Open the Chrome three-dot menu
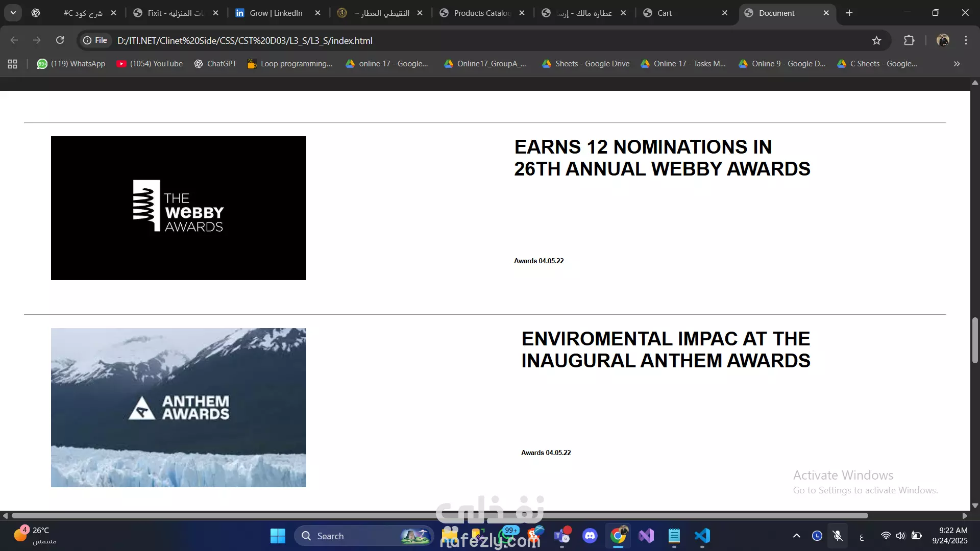 click(966, 40)
